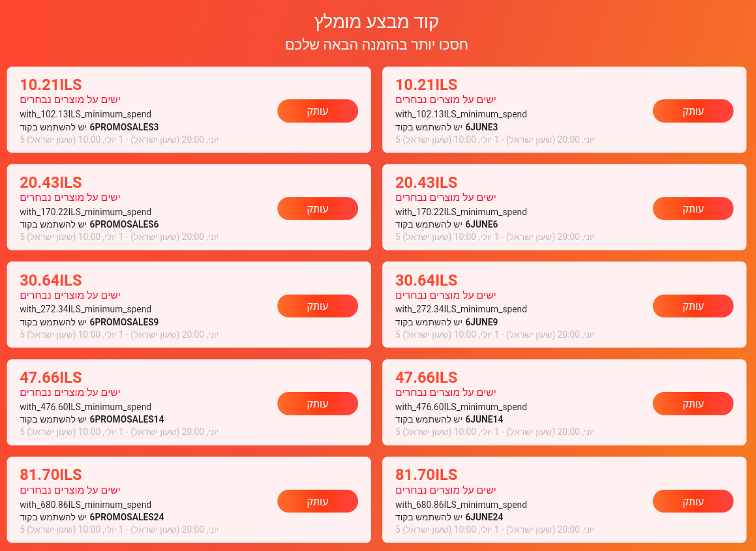
Task: Click the 6JUNE9 code text
Action: pyautogui.click(x=481, y=322)
